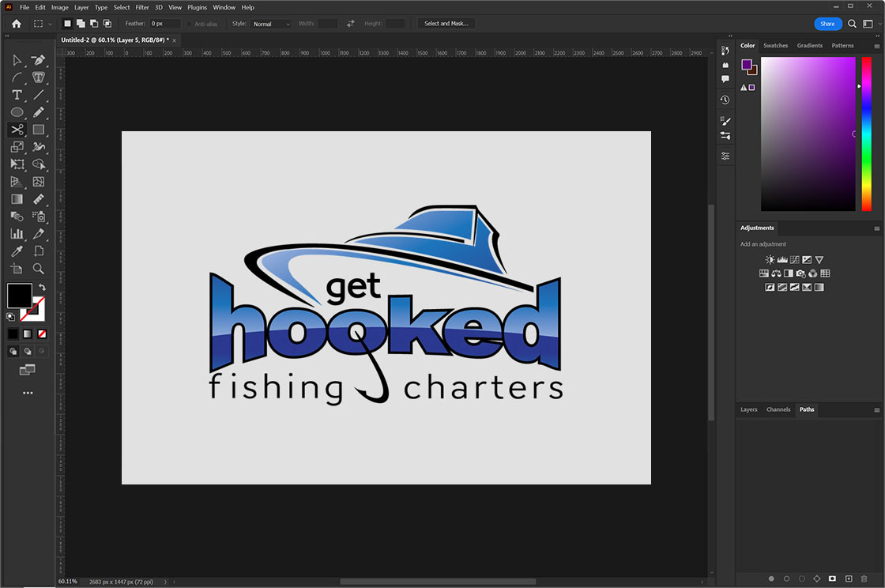Pick the Eyedropper tool
885x588 pixels.
[17, 251]
